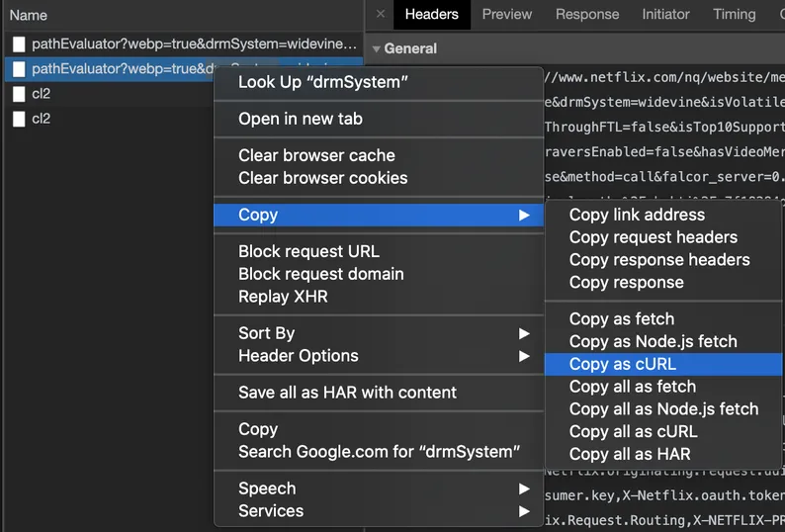This screenshot has height=532, width=785.
Task: Click the file icon of second cl2 request
Action: click(19, 119)
